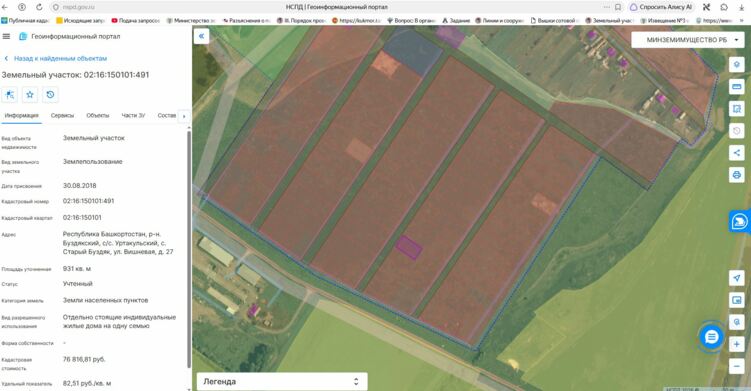This screenshot has width=751, height=391.
Task: Zoom in the map with plus
Action: coord(737,344)
